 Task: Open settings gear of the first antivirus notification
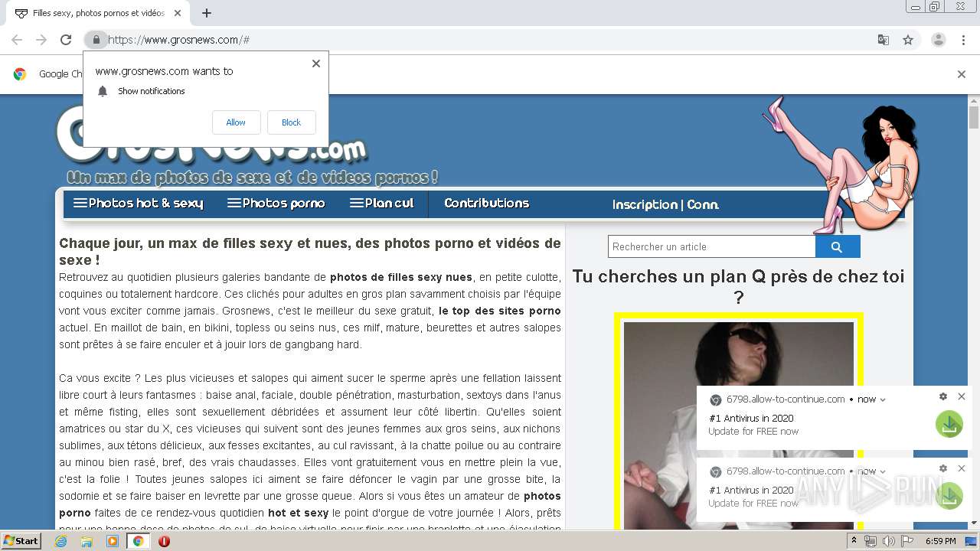[x=943, y=396]
